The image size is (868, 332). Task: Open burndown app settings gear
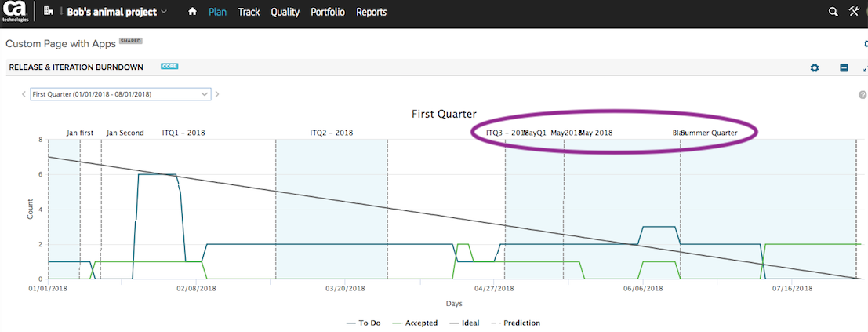[x=815, y=68]
